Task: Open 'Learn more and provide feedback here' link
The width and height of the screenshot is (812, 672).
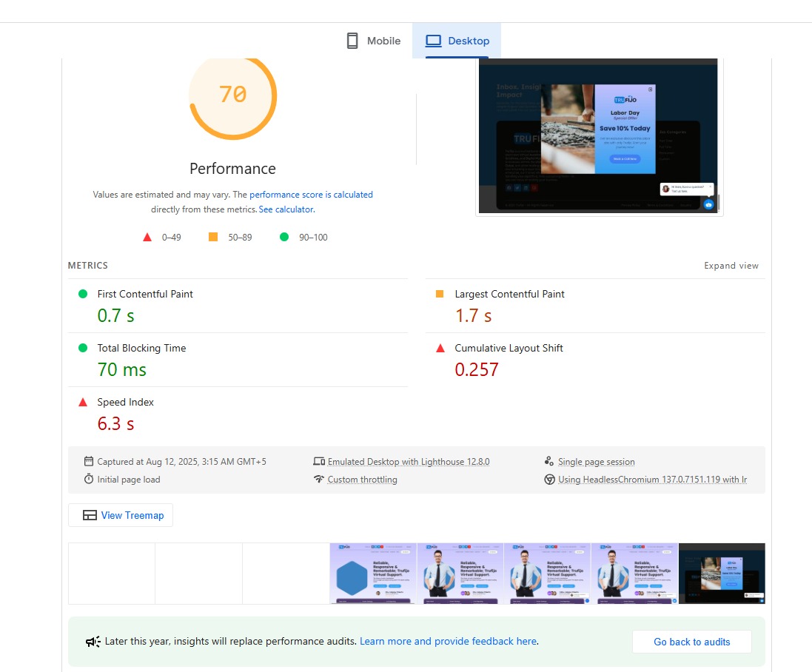Action: (448, 642)
